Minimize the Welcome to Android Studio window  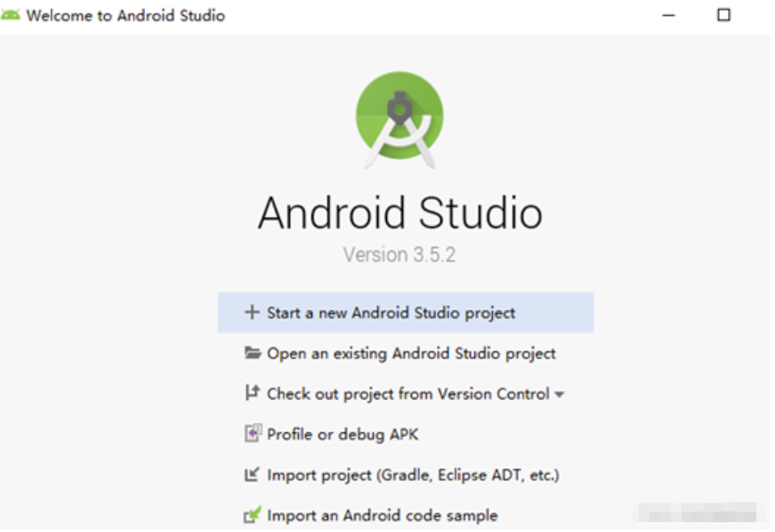tap(669, 15)
